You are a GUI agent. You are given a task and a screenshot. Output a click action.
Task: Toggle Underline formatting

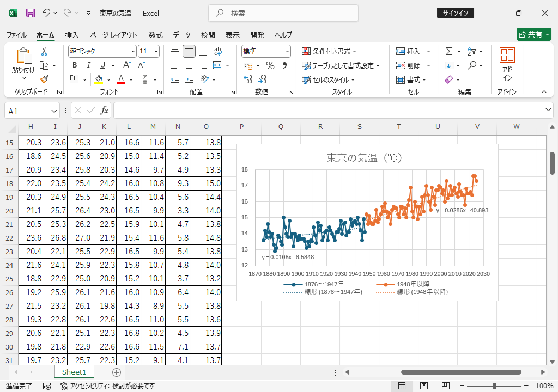tap(102, 65)
